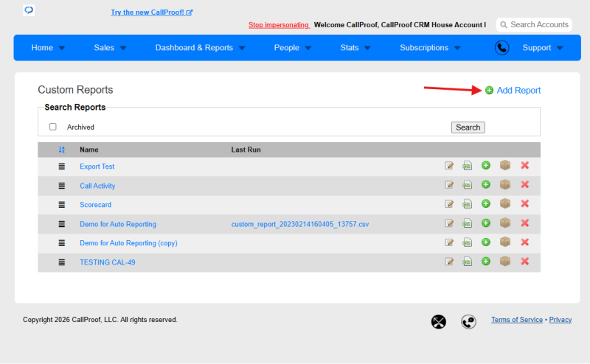590x364 pixels.
Task: Click Stop impersonating link
Action: (279, 25)
